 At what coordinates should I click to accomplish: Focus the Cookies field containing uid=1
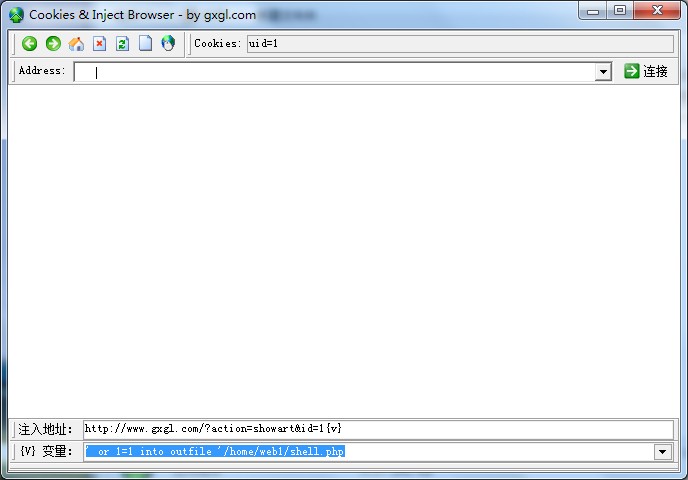(460, 43)
